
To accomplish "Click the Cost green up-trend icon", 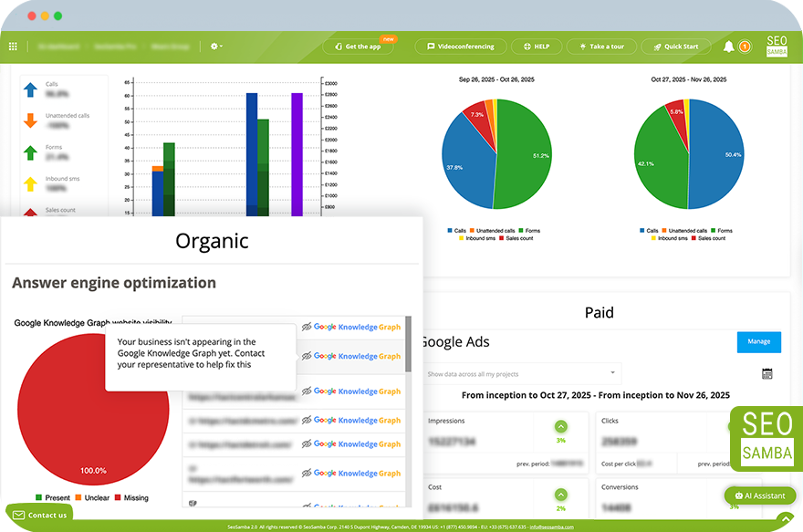I will click(561, 495).
